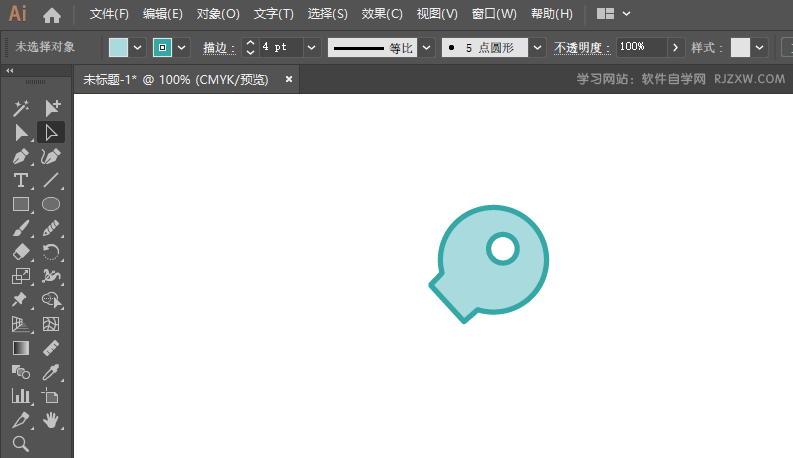Open the 文字(T) menu

coord(274,14)
